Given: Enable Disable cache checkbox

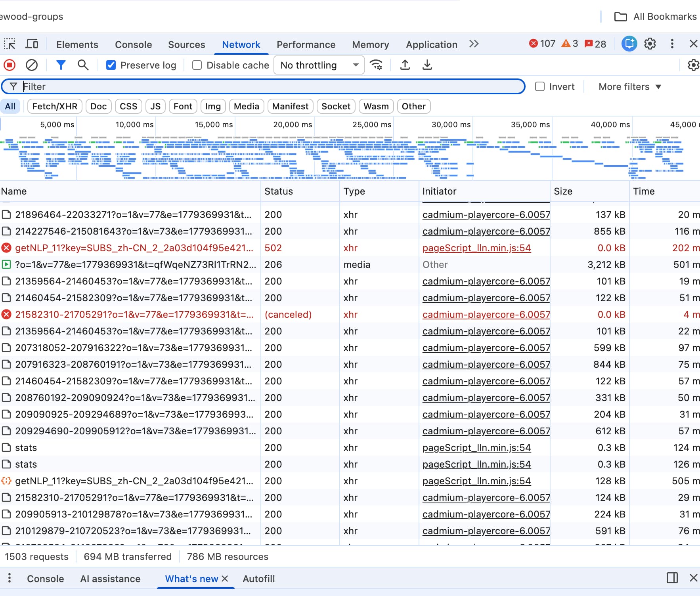Looking at the screenshot, I should point(197,65).
